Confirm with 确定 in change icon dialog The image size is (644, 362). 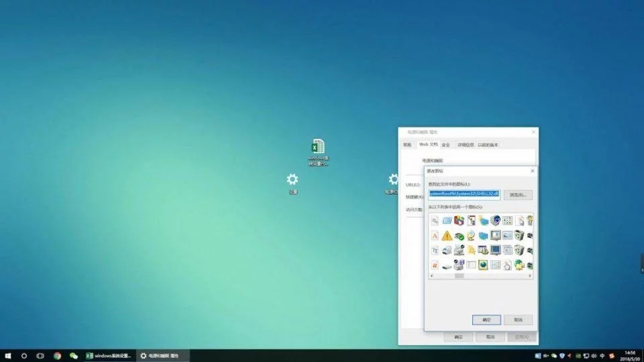click(486, 320)
